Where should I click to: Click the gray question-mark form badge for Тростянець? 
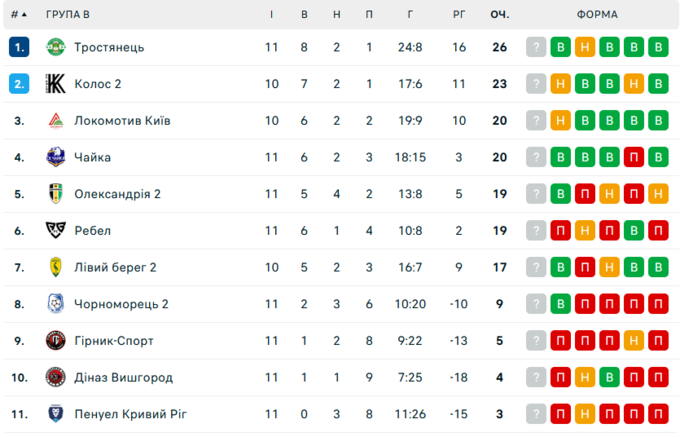[537, 47]
